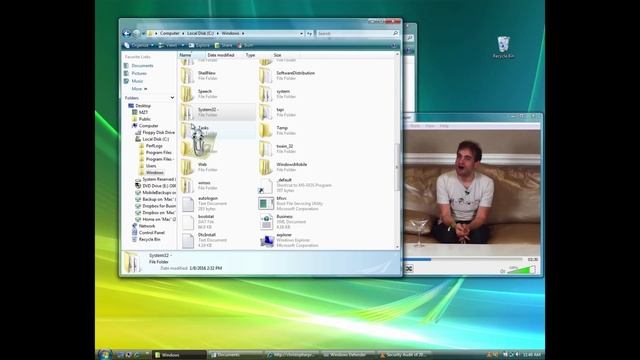640x360 pixels.
Task: Click Computer in the address breadcrumb
Action: (x=169, y=33)
